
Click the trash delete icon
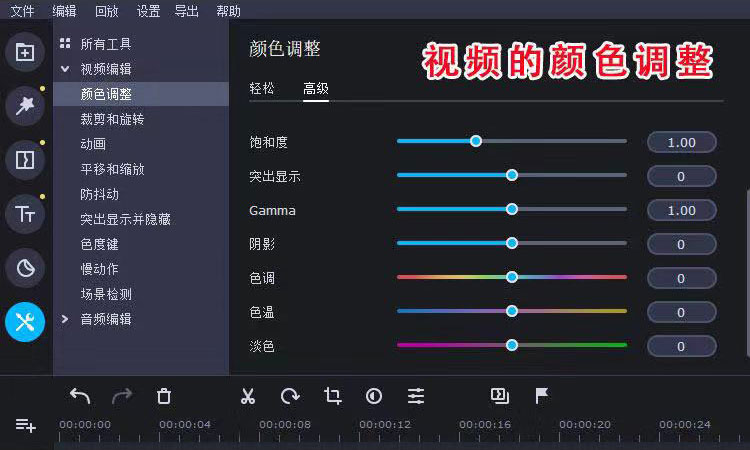pos(164,396)
